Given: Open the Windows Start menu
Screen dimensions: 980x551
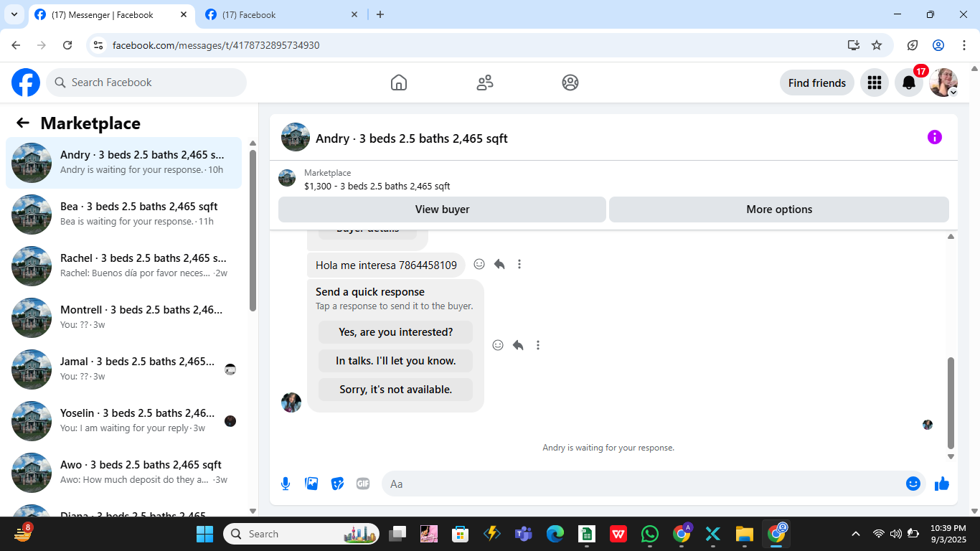Looking at the screenshot, I should [205, 534].
